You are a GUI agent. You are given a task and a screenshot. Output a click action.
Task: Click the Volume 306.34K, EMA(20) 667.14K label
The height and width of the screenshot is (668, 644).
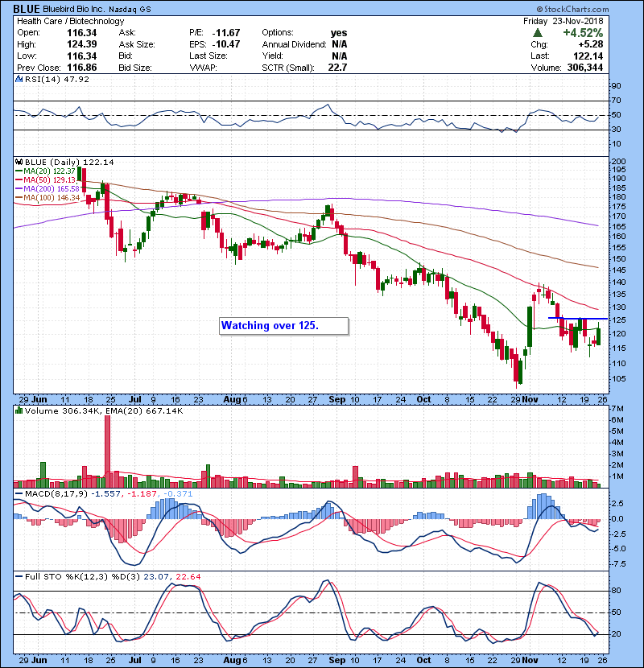[104, 410]
